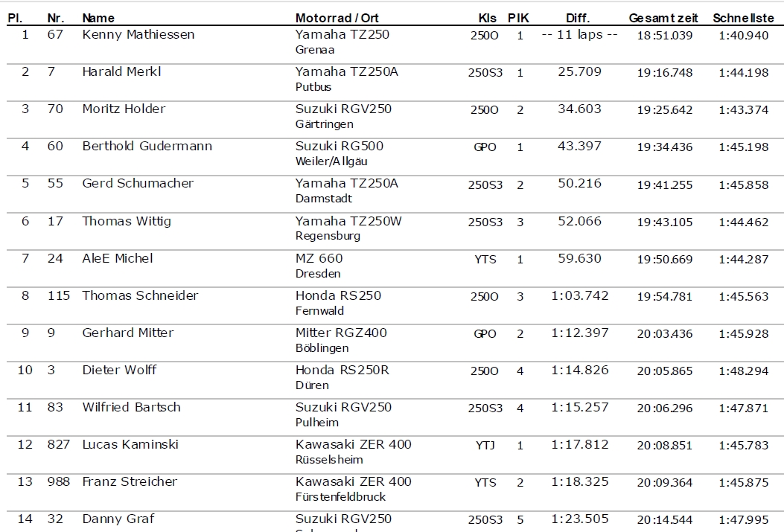Click Gerd Schumacher's total time 19:41.255
Viewport: 784px width, 532px height.
[664, 185]
